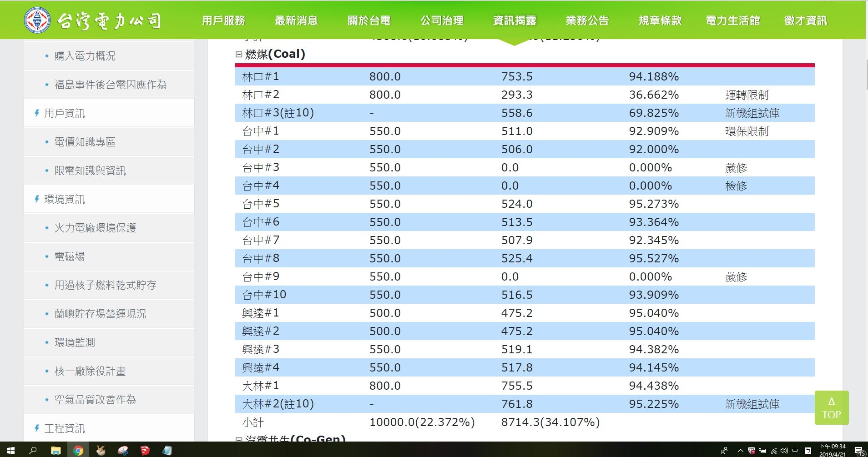Open the 業務公告 menu

click(587, 20)
